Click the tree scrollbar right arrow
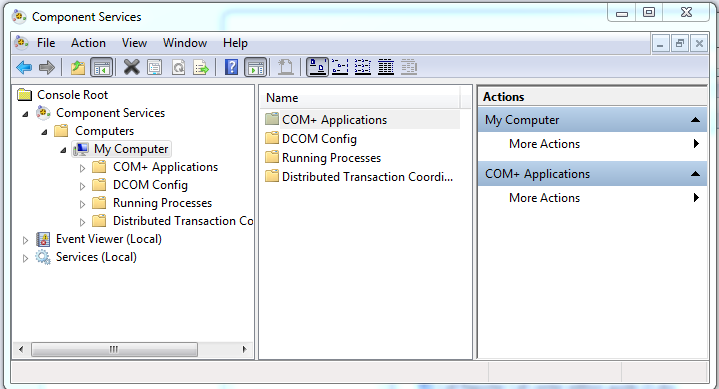Image resolution: width=719 pixels, height=389 pixels. coord(244,350)
